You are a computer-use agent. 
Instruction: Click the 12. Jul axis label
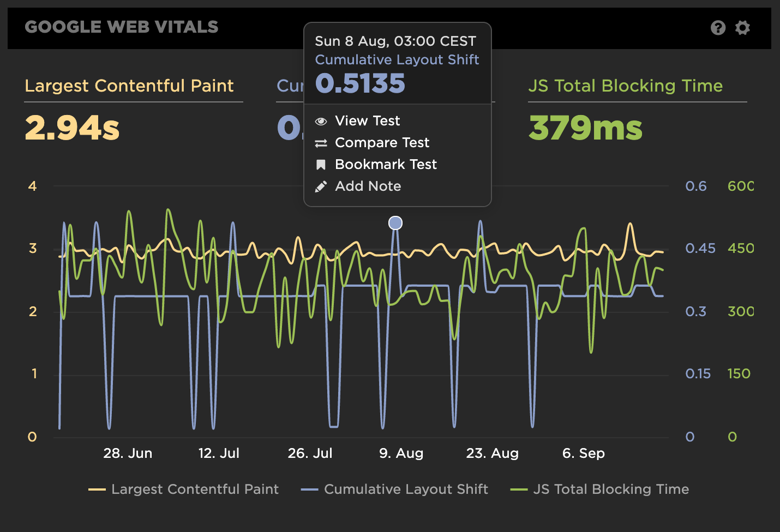[219, 454]
